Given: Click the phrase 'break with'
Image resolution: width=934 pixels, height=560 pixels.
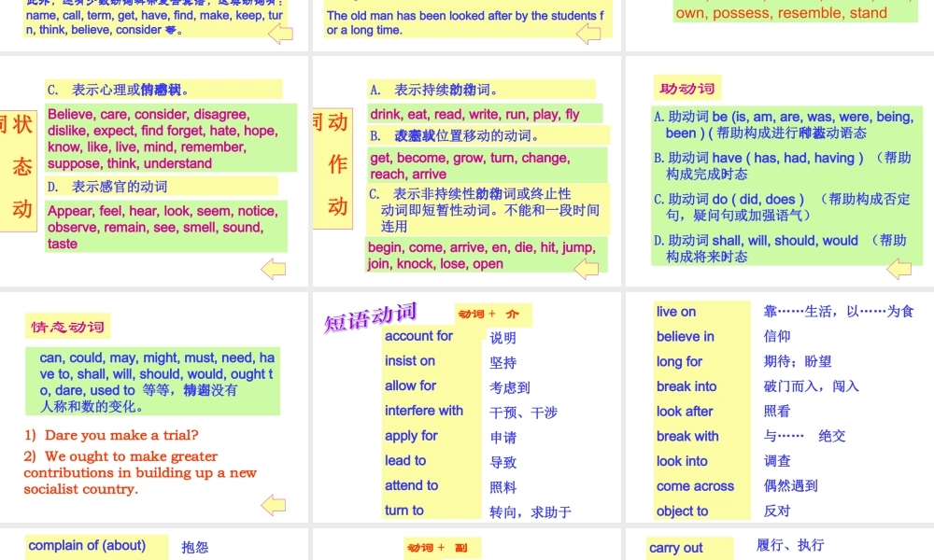Looking at the screenshot, I should point(687,437).
